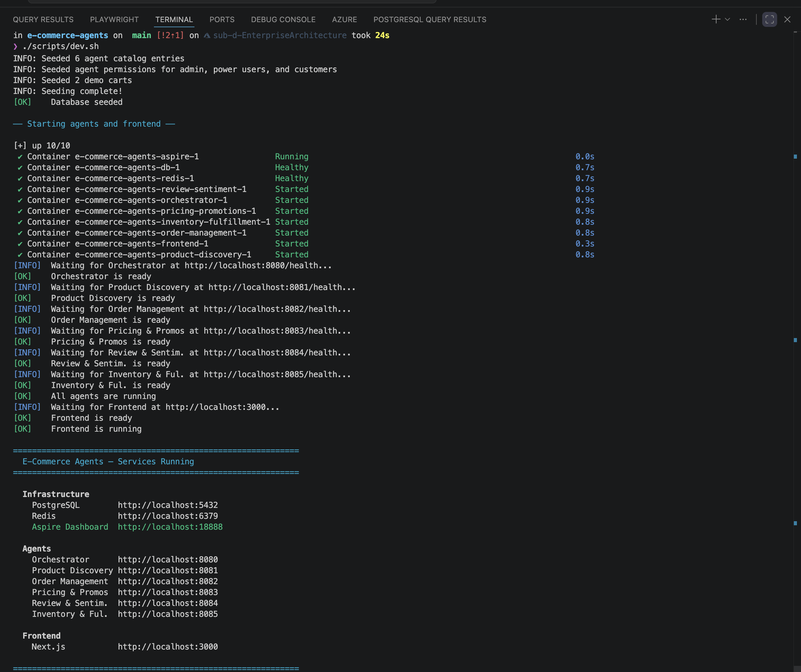Open the AZURE tab
The image size is (801, 672).
(344, 19)
